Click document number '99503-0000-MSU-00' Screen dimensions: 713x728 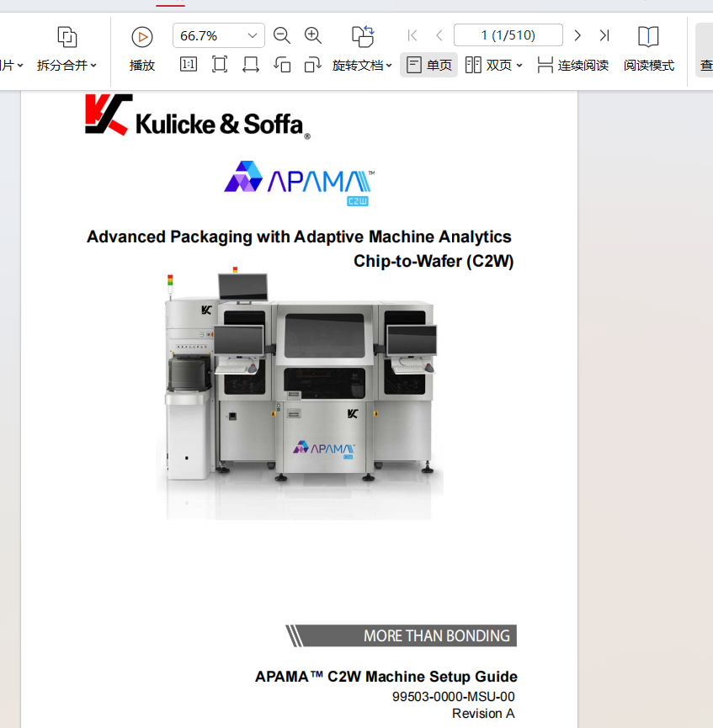point(454,697)
